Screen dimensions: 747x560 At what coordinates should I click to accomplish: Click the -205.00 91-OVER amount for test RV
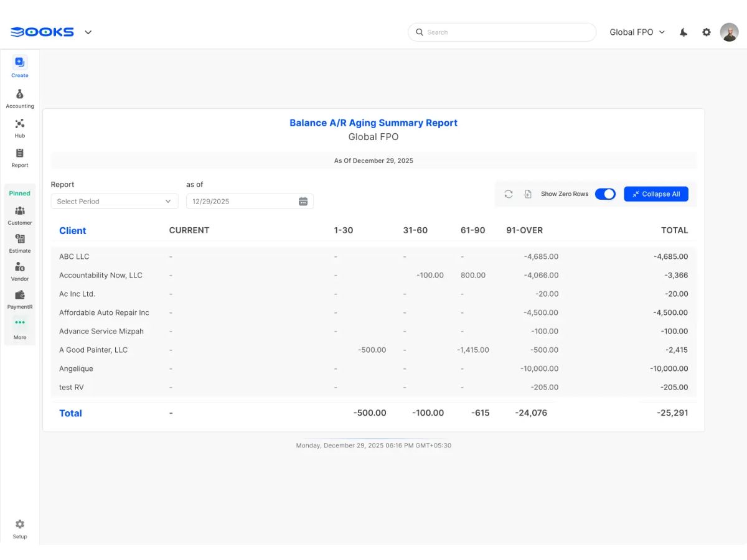tap(545, 387)
